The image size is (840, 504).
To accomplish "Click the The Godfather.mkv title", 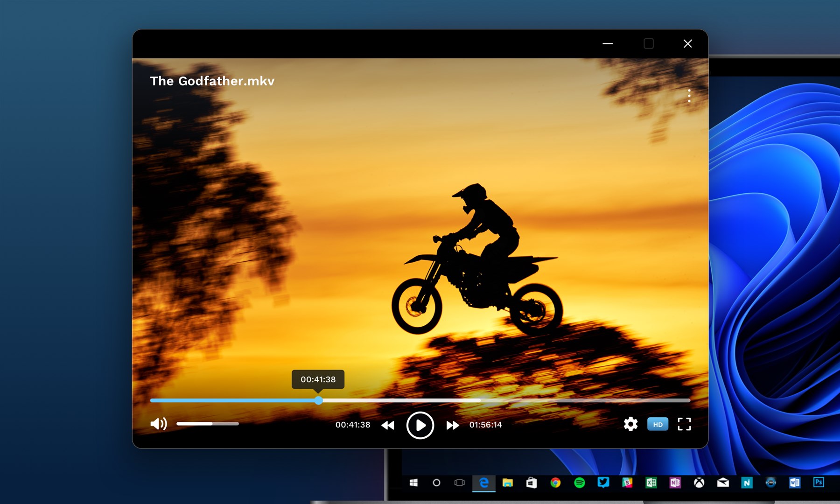I will 212,81.
